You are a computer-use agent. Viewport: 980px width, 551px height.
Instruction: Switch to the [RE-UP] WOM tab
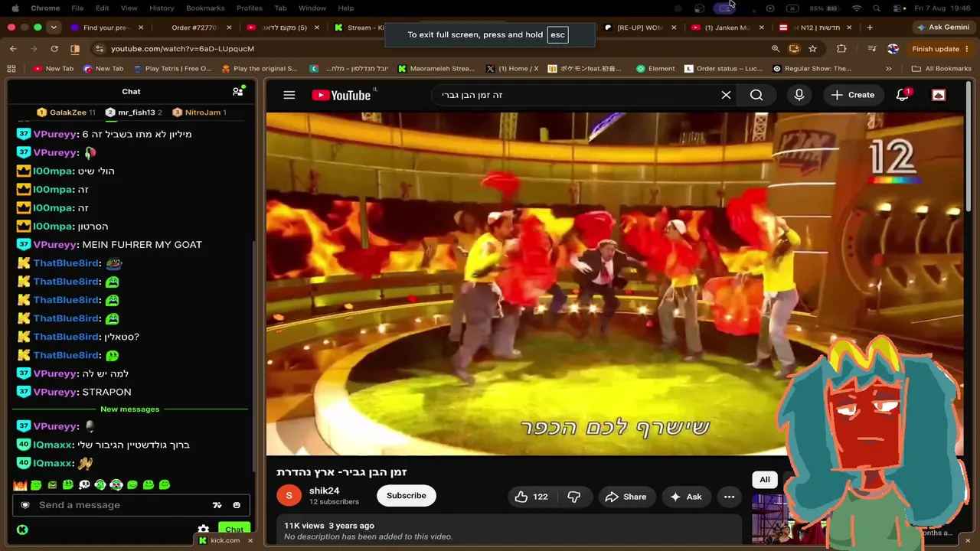click(642, 28)
